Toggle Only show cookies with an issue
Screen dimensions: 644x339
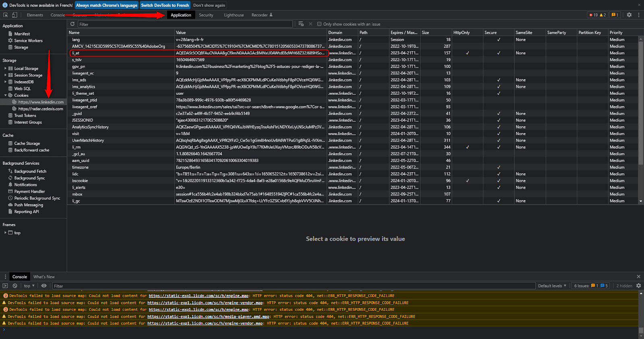tap(319, 24)
